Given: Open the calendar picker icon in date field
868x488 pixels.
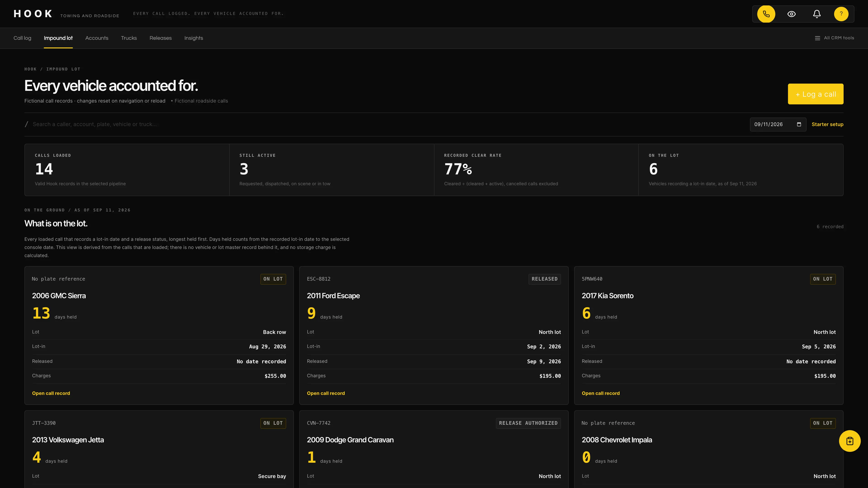Looking at the screenshot, I should pos(799,124).
